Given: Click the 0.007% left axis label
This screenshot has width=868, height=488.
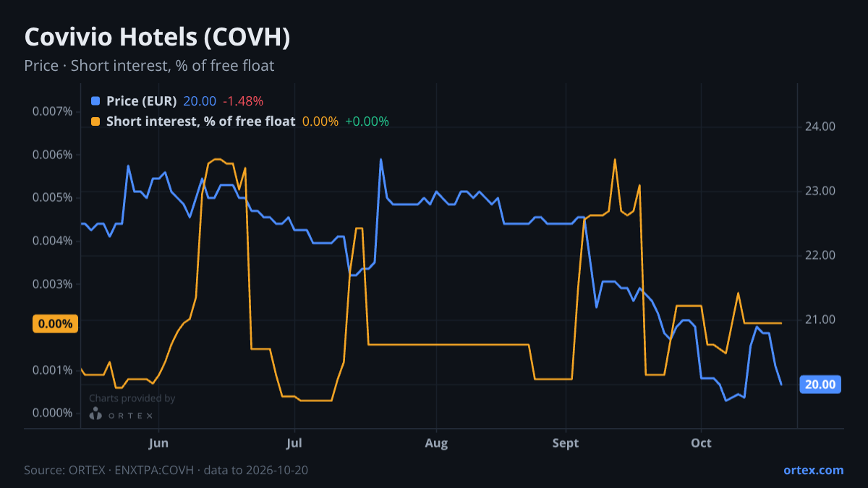Looking at the screenshot, I should (x=52, y=111).
